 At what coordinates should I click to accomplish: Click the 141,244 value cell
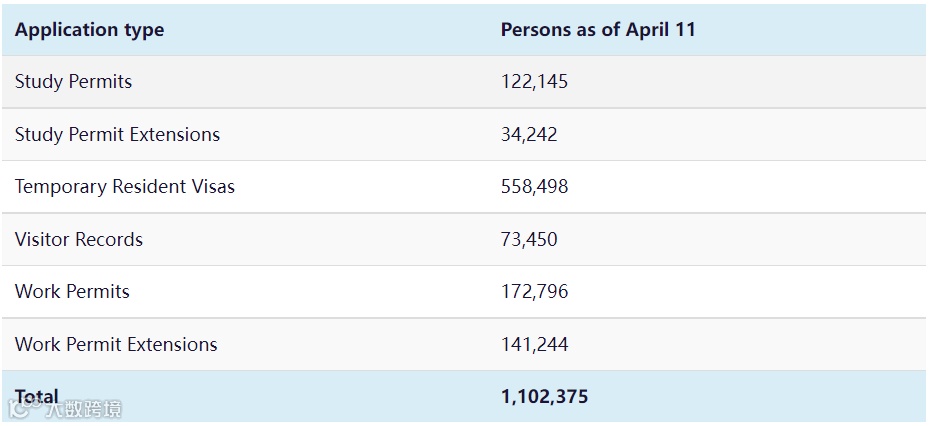point(534,345)
